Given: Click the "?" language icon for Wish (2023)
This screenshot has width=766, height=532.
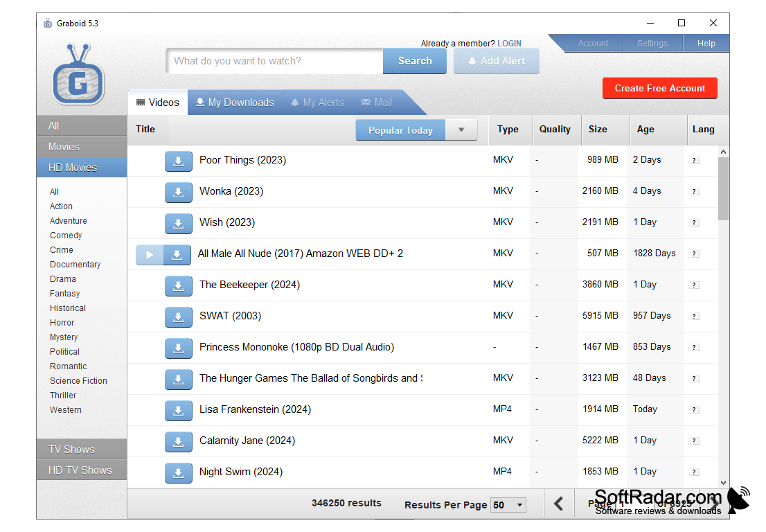Looking at the screenshot, I should click(695, 223).
